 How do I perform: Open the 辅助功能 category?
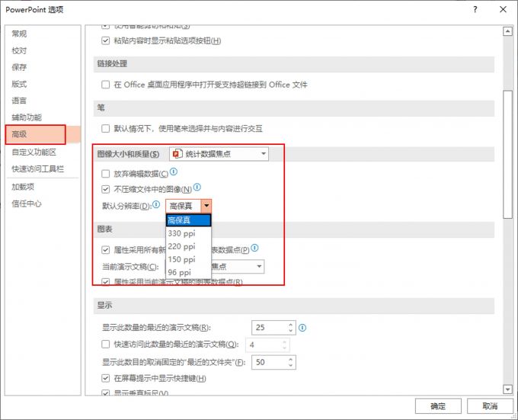pyautogui.click(x=27, y=117)
